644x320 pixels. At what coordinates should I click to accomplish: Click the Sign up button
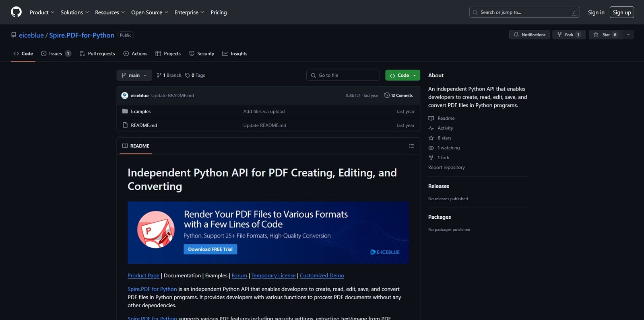click(x=622, y=12)
